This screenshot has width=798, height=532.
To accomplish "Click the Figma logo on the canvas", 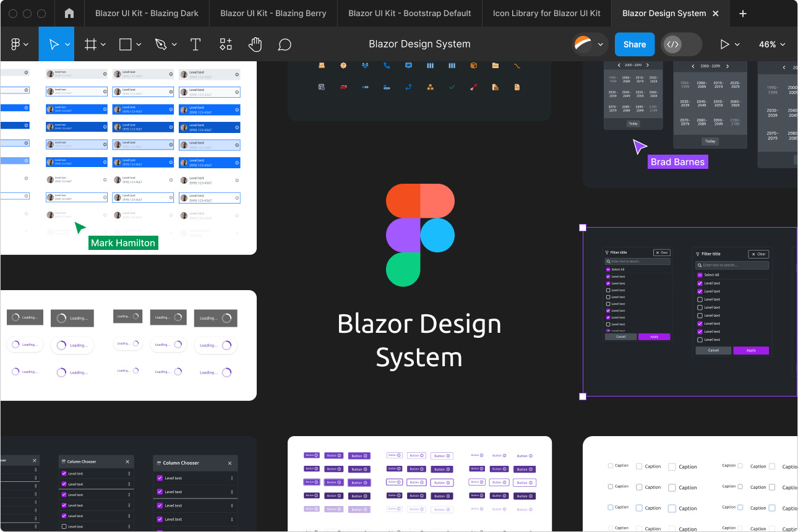I will pos(420,235).
